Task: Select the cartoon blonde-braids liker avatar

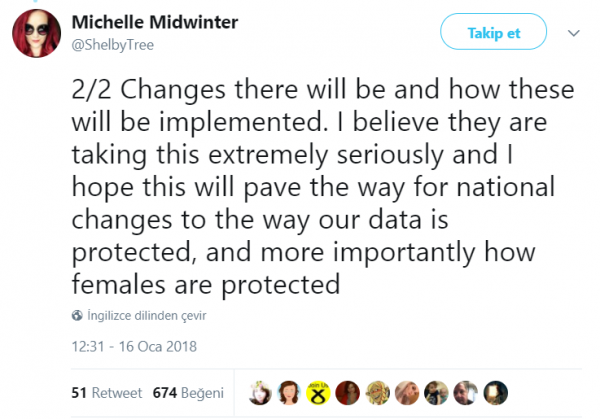Action: point(377,393)
